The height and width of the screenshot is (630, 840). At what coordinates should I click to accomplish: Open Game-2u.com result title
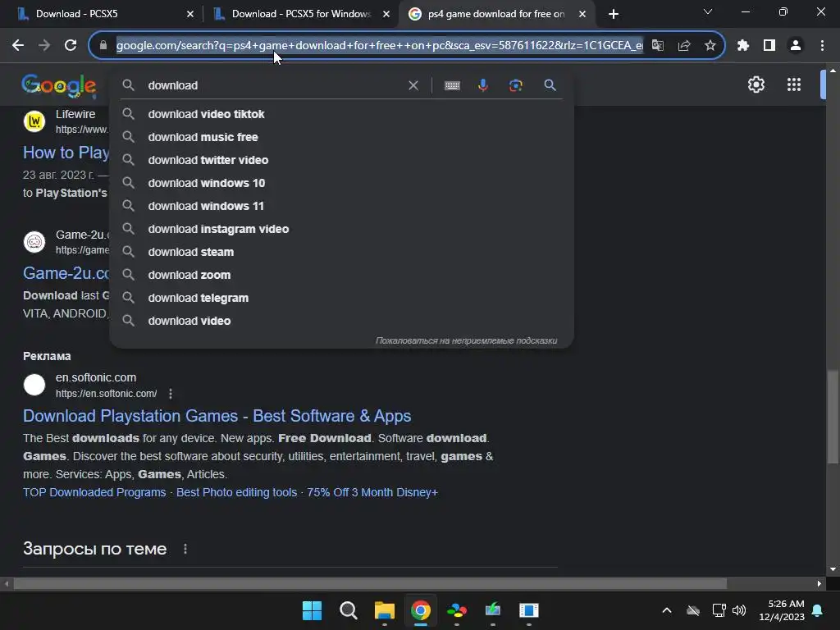pos(66,273)
